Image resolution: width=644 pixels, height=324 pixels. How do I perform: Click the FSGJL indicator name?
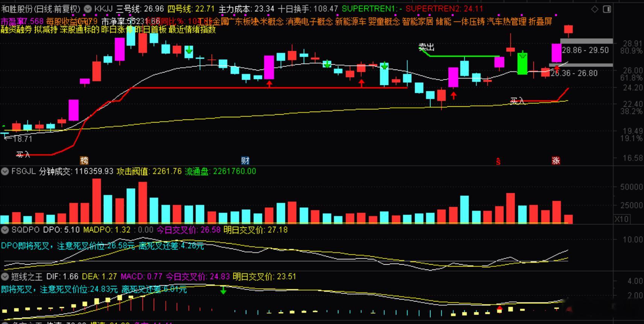[23, 171]
